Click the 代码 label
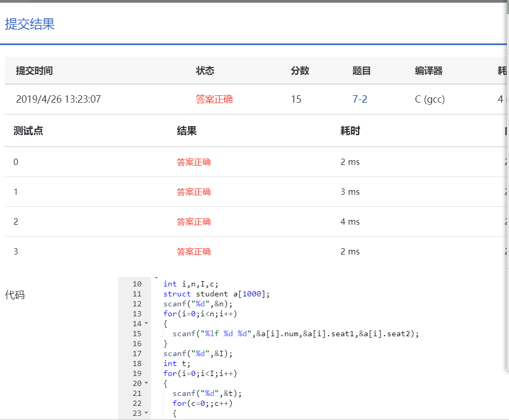509x420 pixels. point(15,295)
